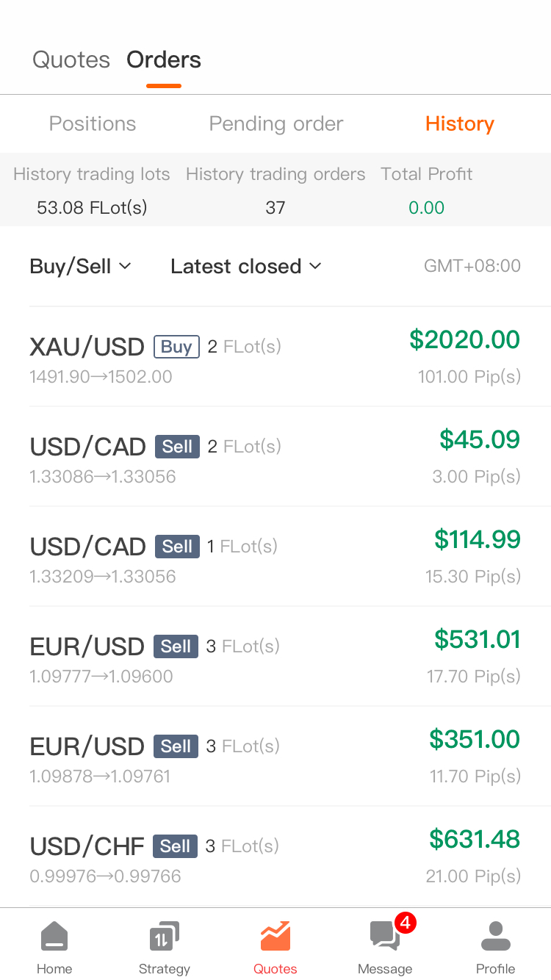Switch to the Pending order tab

[276, 123]
